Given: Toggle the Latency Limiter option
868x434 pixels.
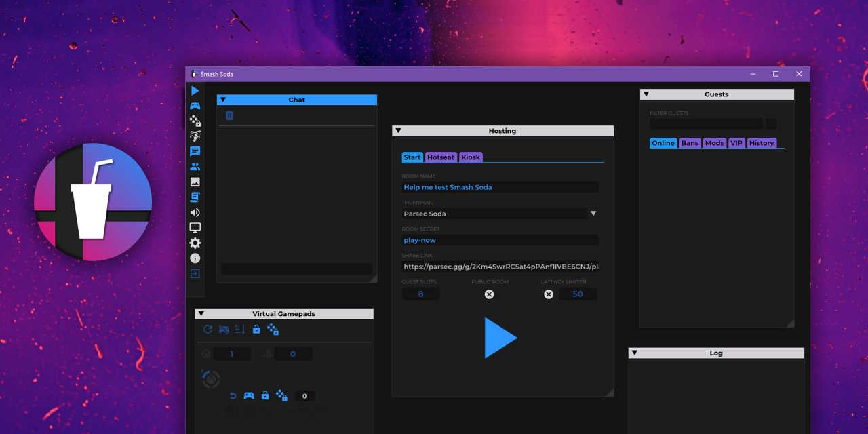Looking at the screenshot, I should pos(549,294).
